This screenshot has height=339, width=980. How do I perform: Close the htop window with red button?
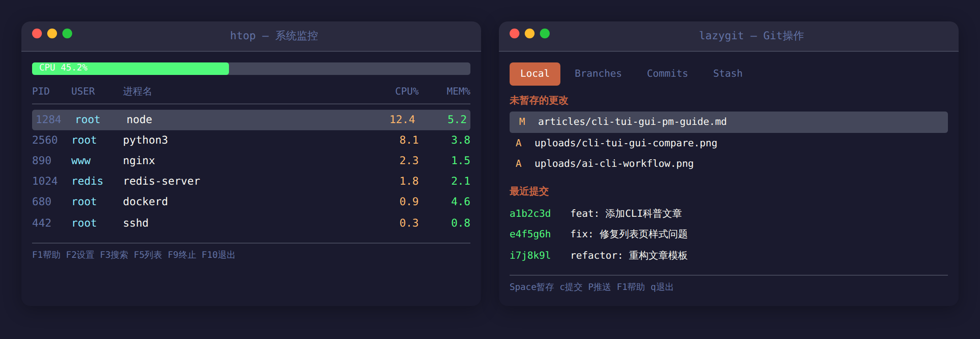click(x=37, y=33)
